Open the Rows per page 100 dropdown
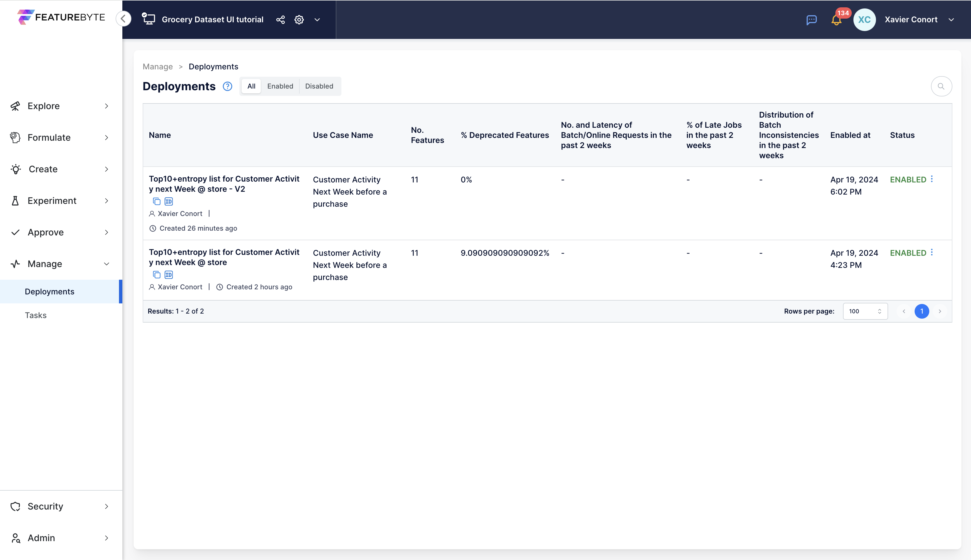Image resolution: width=971 pixels, height=560 pixels. click(865, 311)
